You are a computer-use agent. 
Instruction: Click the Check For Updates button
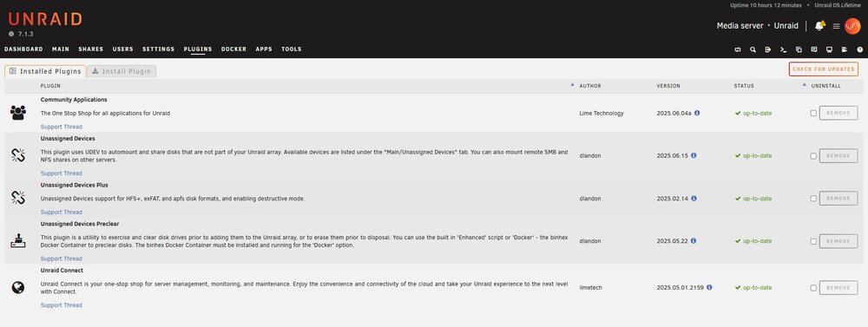click(x=824, y=69)
